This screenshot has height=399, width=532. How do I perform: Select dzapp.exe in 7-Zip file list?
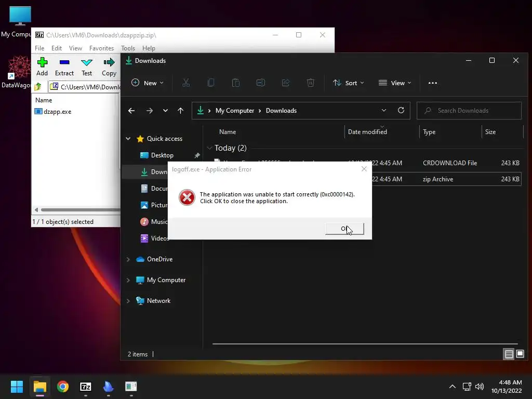(x=53, y=112)
